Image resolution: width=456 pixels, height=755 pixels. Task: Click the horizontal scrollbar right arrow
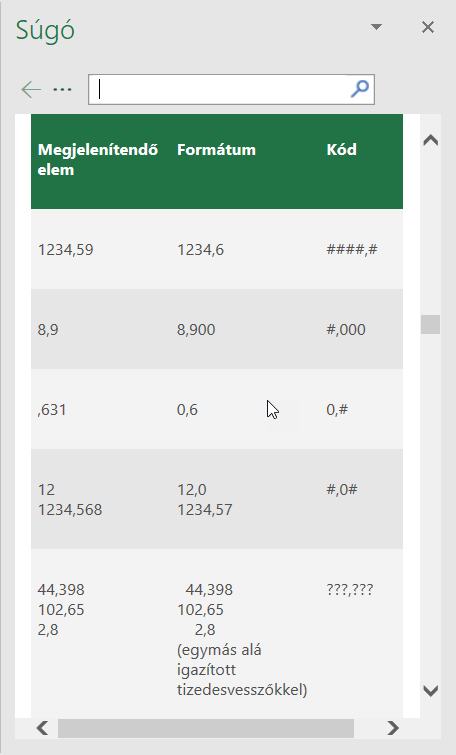click(x=393, y=728)
